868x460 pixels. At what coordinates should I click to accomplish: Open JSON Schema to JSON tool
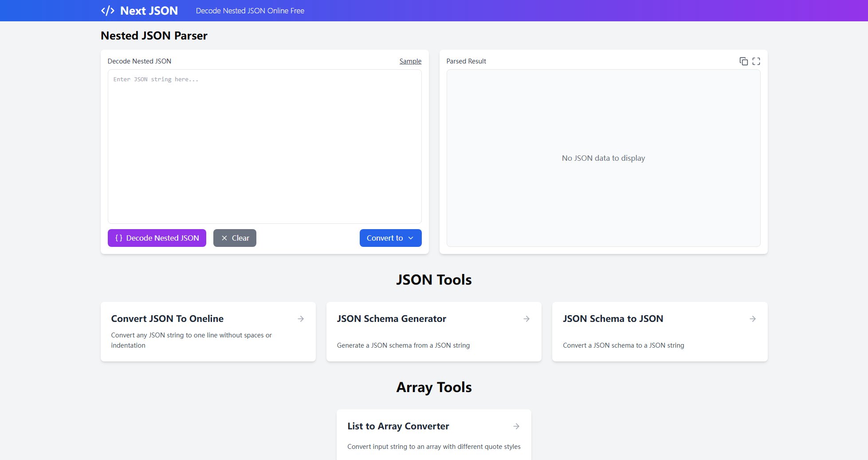pos(613,319)
